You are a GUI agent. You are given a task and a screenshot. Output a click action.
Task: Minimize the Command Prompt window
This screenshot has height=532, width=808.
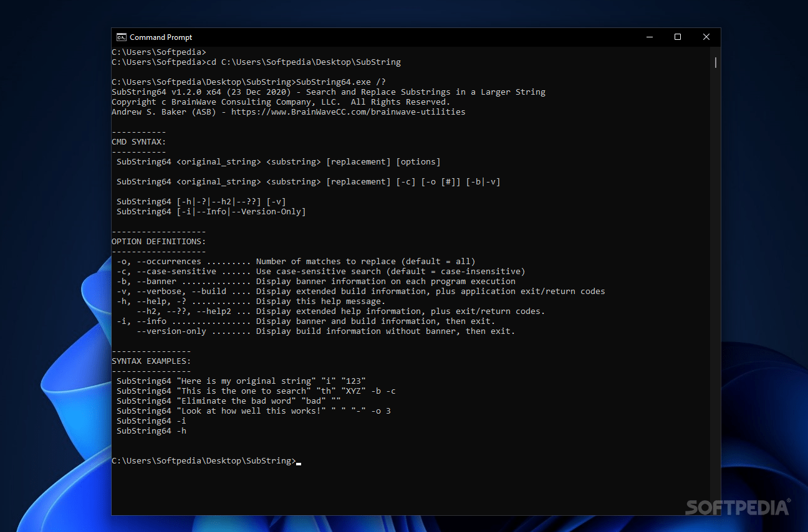click(x=649, y=37)
